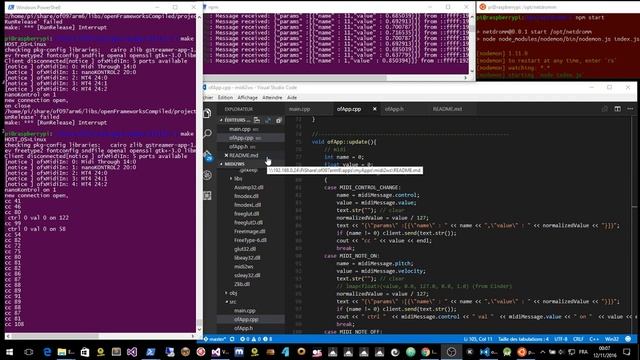
Task: Click the git sync icon in status bar
Action: pyautogui.click(x=232, y=339)
